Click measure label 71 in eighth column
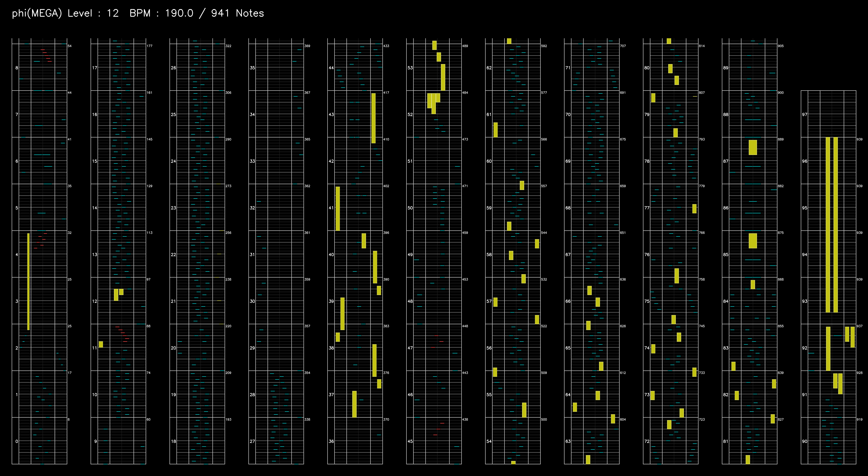Screen dimensions: 868x476 coord(568,68)
